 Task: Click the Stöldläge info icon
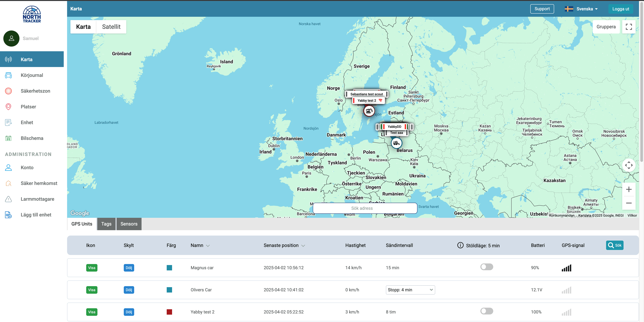460,245
